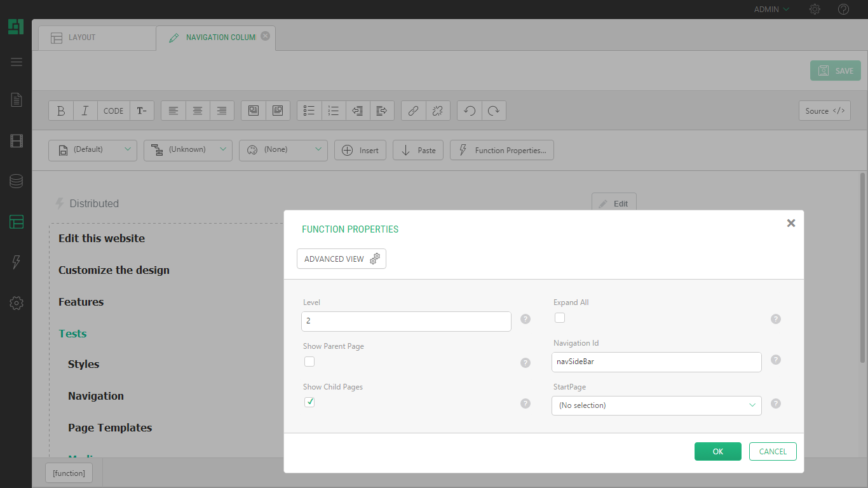Screen dimensions: 868x488
Task: Click the help question mark in top bar
Action: pos(843,10)
